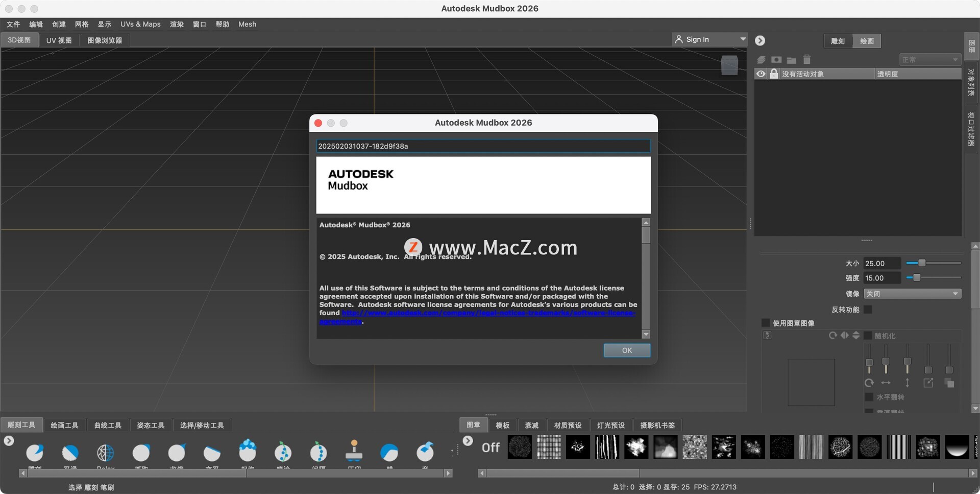Image resolution: width=980 pixels, height=494 pixels.
Task: Expand the stamp tray arrow button
Action: (468, 440)
